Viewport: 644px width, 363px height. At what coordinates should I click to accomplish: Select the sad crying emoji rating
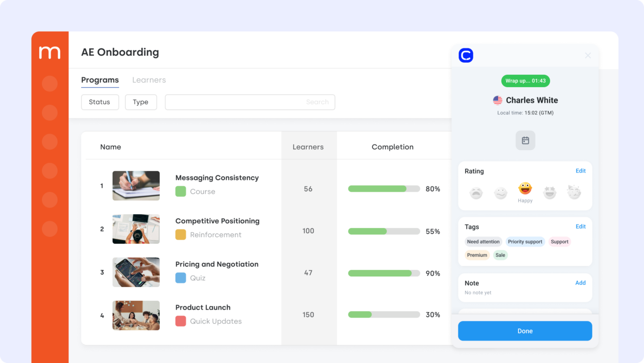476,193
